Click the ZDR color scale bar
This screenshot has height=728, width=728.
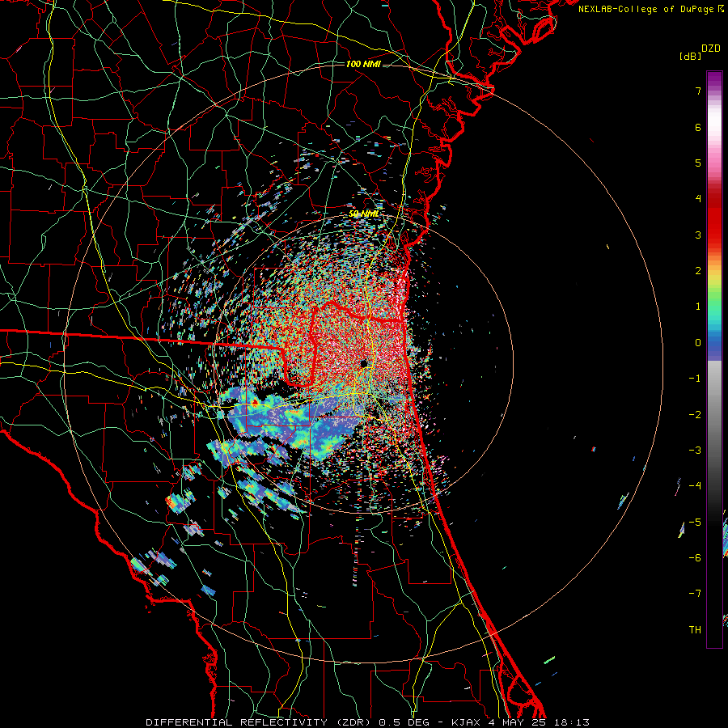pos(714,359)
